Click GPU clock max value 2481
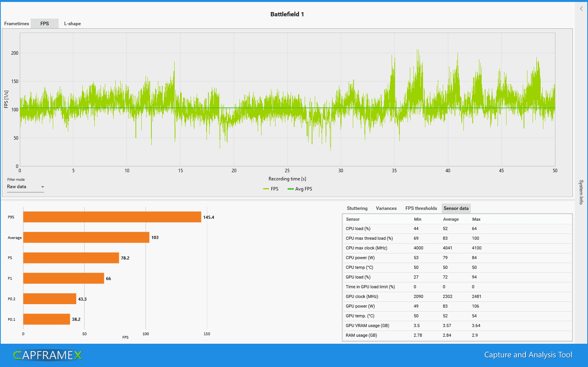The width and height of the screenshot is (588, 367). tap(477, 297)
